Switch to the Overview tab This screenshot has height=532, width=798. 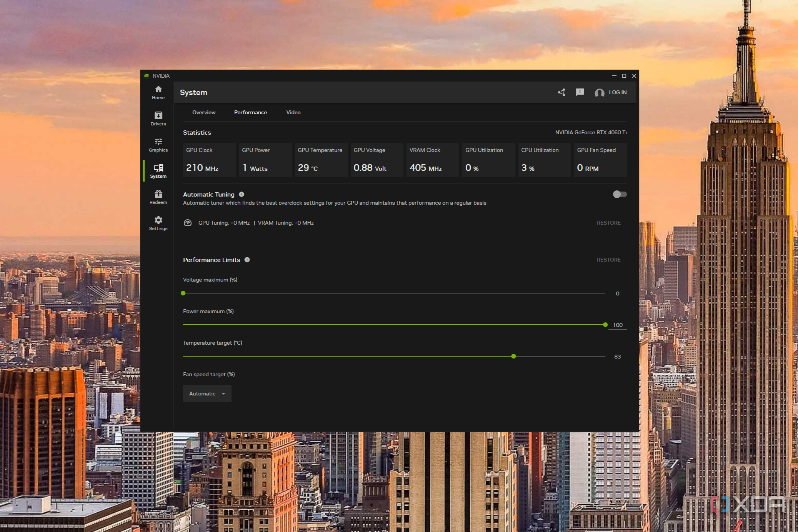click(x=204, y=112)
